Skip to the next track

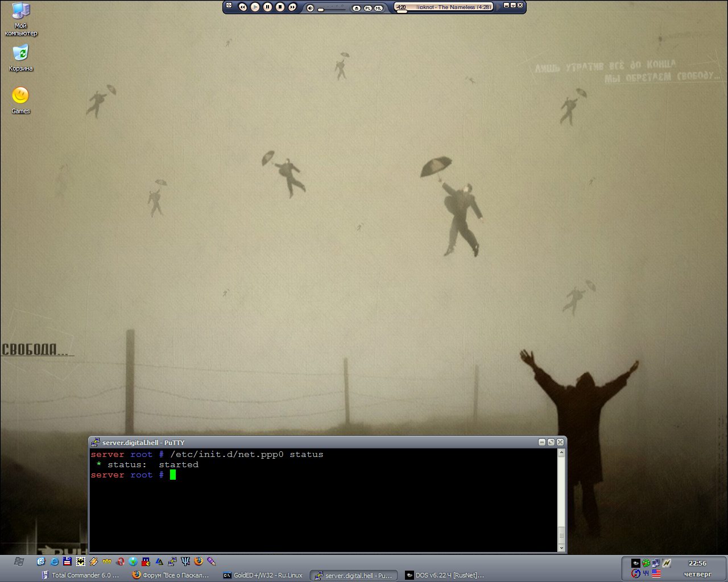pos(292,7)
